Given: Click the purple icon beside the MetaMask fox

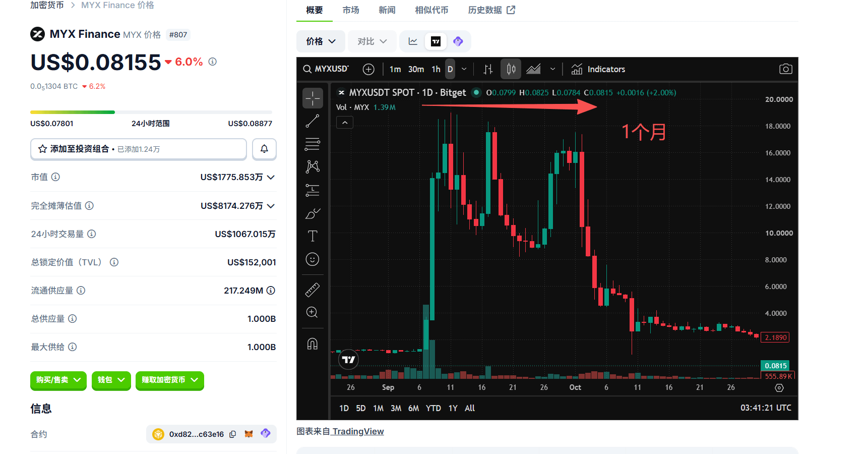Looking at the screenshot, I should coord(266,434).
